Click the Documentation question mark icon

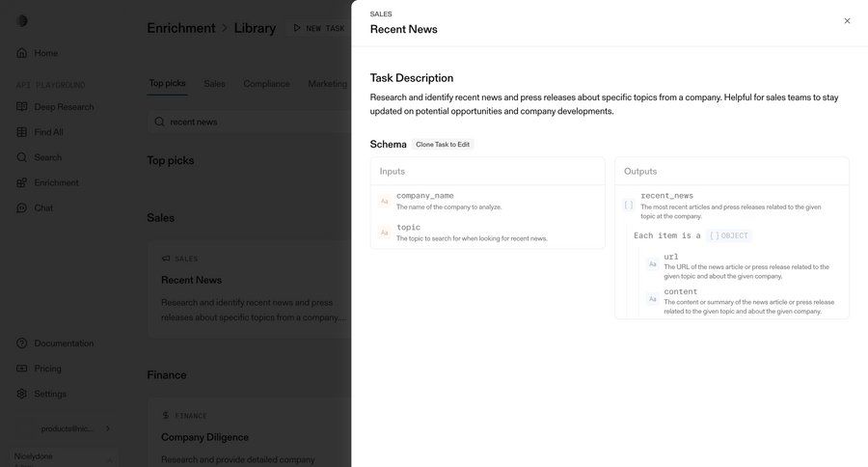(21, 343)
